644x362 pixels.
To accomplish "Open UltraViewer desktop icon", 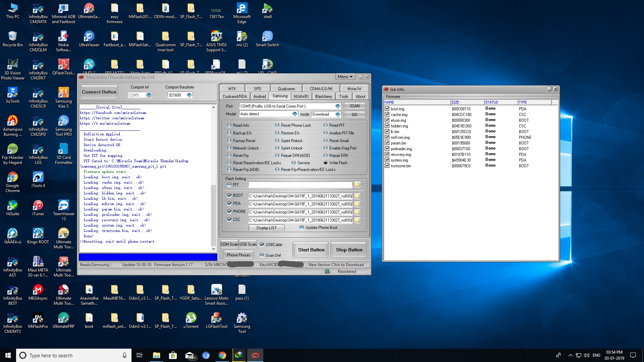I will click(89, 39).
